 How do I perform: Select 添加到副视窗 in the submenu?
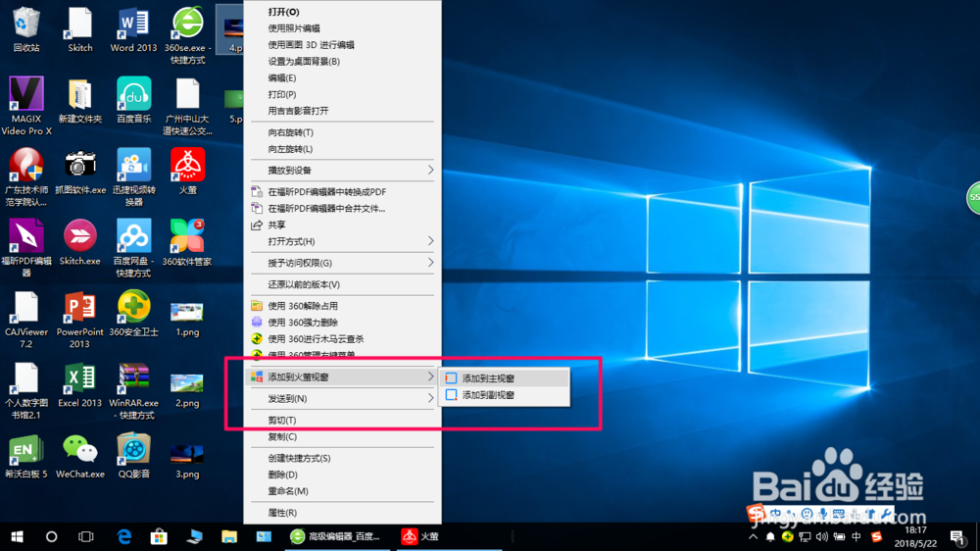(x=505, y=395)
